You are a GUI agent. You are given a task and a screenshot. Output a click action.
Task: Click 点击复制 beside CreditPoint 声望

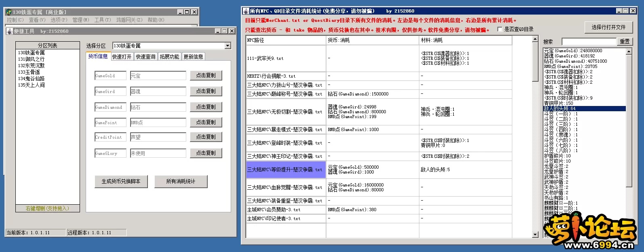206,137
